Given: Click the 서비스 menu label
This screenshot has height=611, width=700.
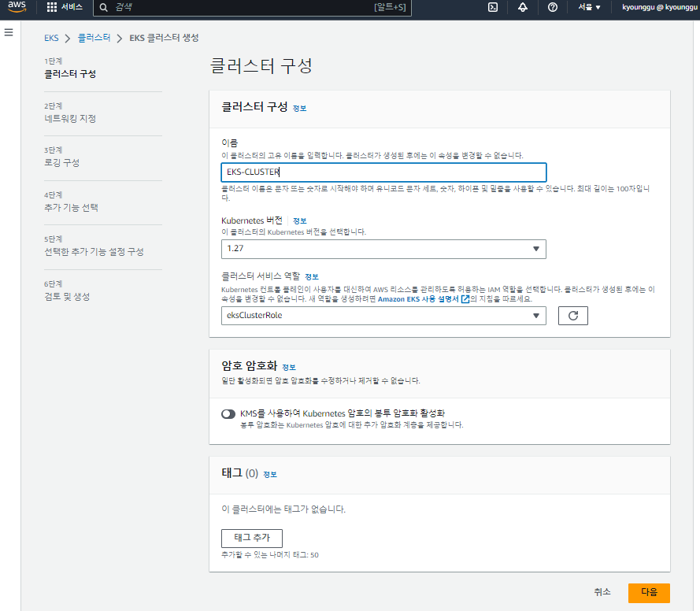Looking at the screenshot, I should pos(72,7).
